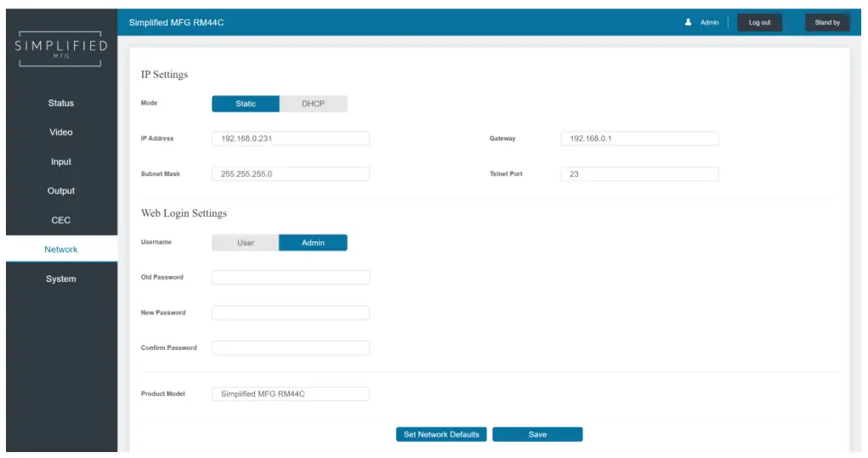Click the 'Web Login Settings' heading
The height and width of the screenshot is (458, 868).
tap(184, 213)
